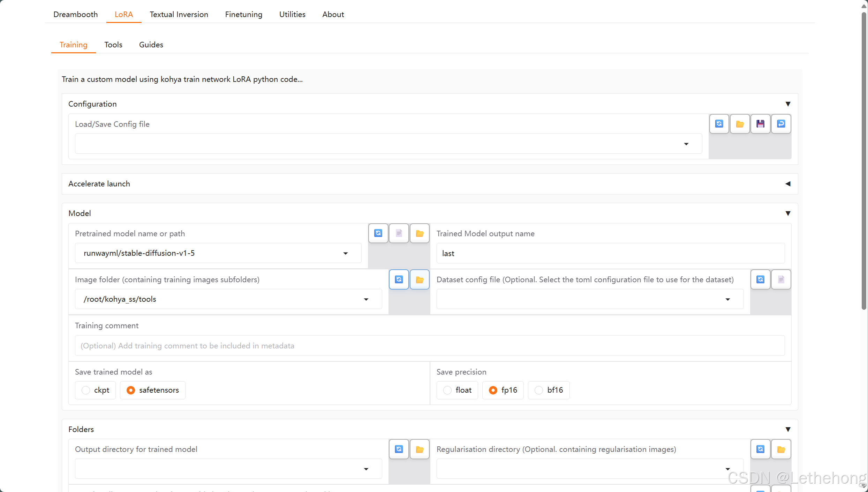This screenshot has height=492, width=868.
Task: Switch to the Dreambooth tab
Action: tap(75, 14)
